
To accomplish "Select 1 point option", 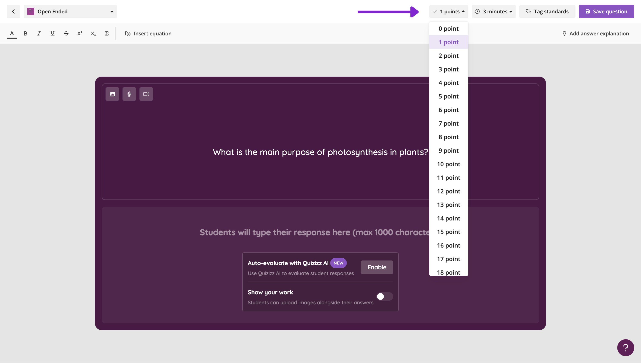I will (448, 42).
